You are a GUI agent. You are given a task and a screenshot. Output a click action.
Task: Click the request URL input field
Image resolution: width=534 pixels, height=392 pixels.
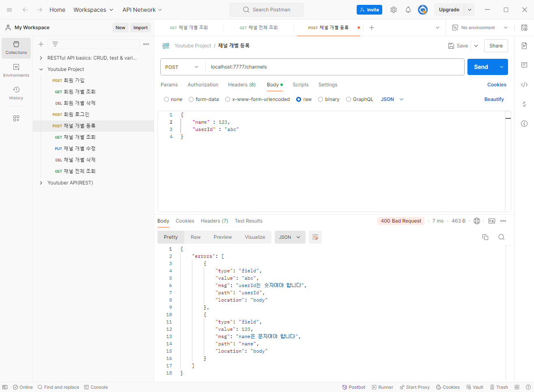[335, 67]
